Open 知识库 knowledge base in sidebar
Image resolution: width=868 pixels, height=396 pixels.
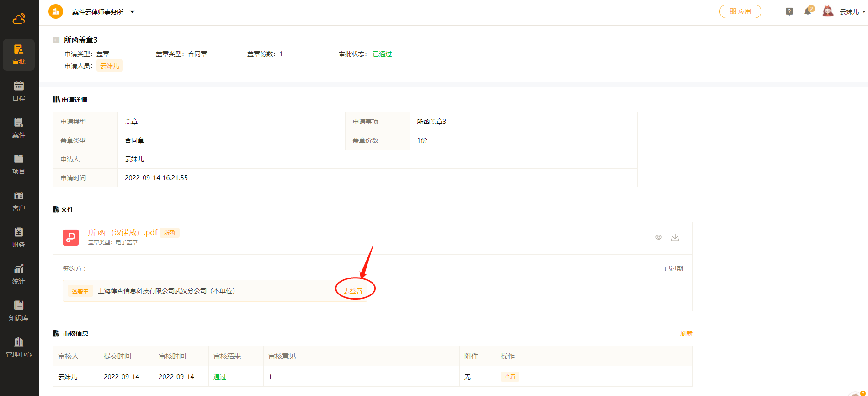click(19, 310)
